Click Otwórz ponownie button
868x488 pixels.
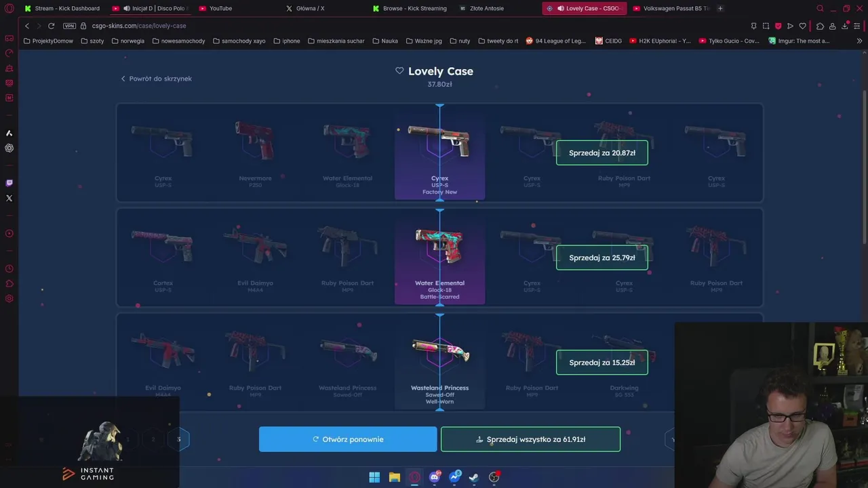pyautogui.click(x=348, y=439)
